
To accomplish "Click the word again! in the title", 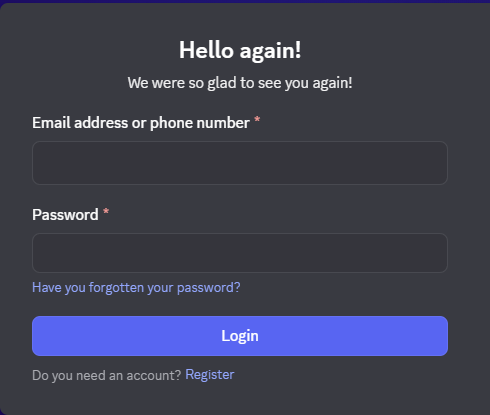I will click(270, 51).
